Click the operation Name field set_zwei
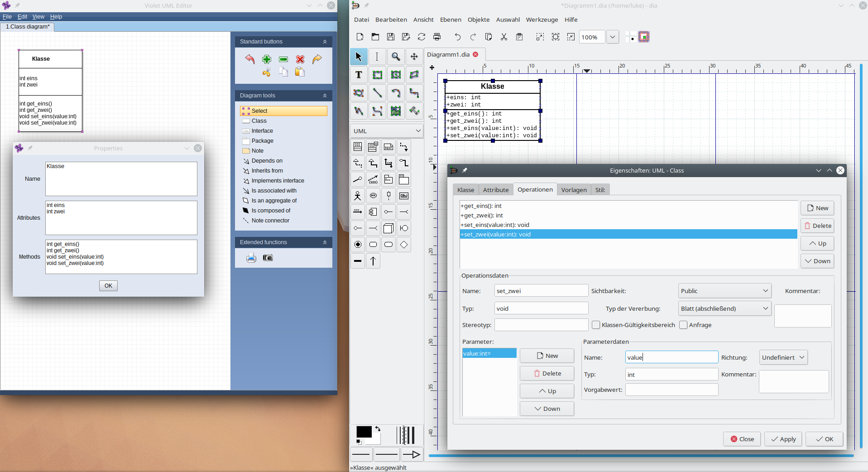Screen dimensions: 868x472 tap(541, 291)
